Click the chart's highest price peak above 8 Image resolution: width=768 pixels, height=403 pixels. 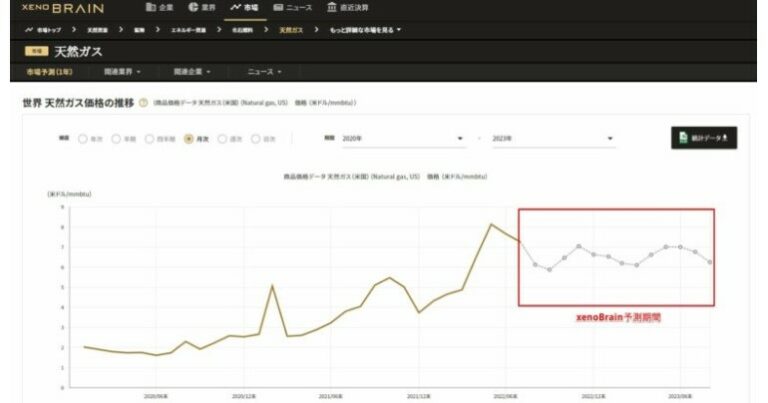pyautogui.click(x=492, y=225)
